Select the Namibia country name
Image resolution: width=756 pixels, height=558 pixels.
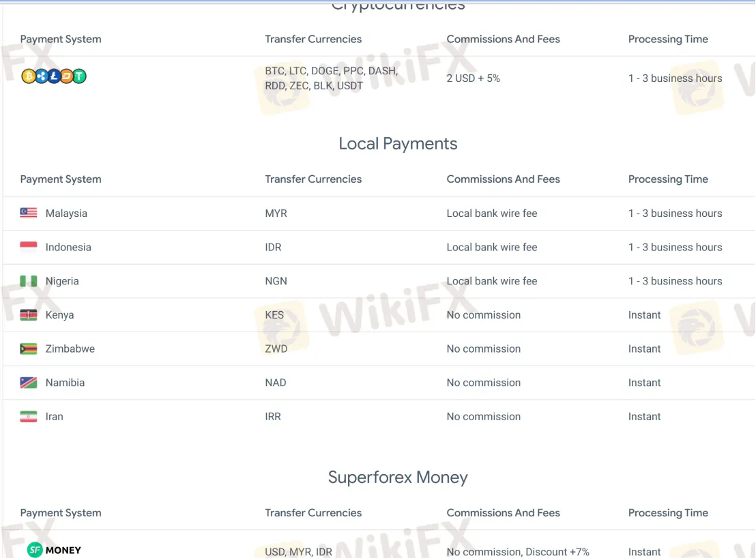(x=65, y=383)
